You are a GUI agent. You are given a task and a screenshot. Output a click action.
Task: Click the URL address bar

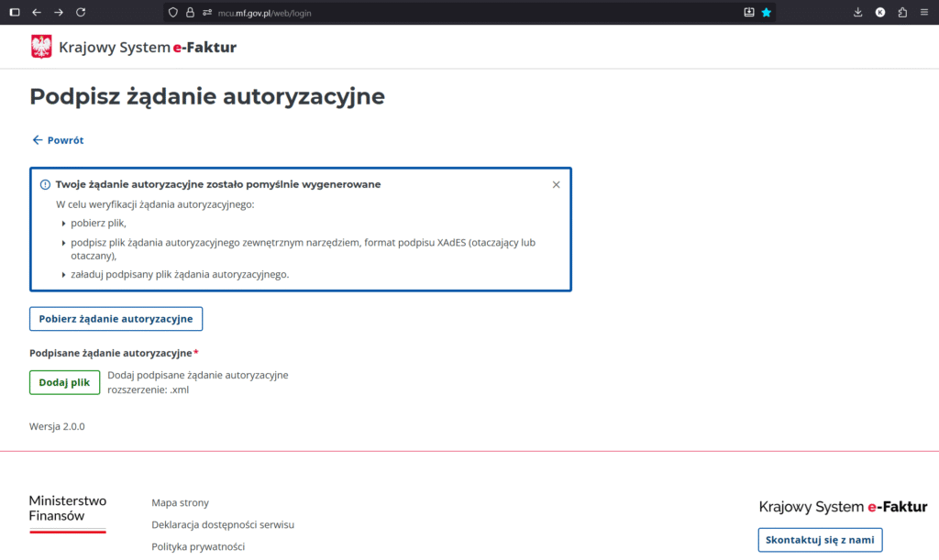point(458,13)
